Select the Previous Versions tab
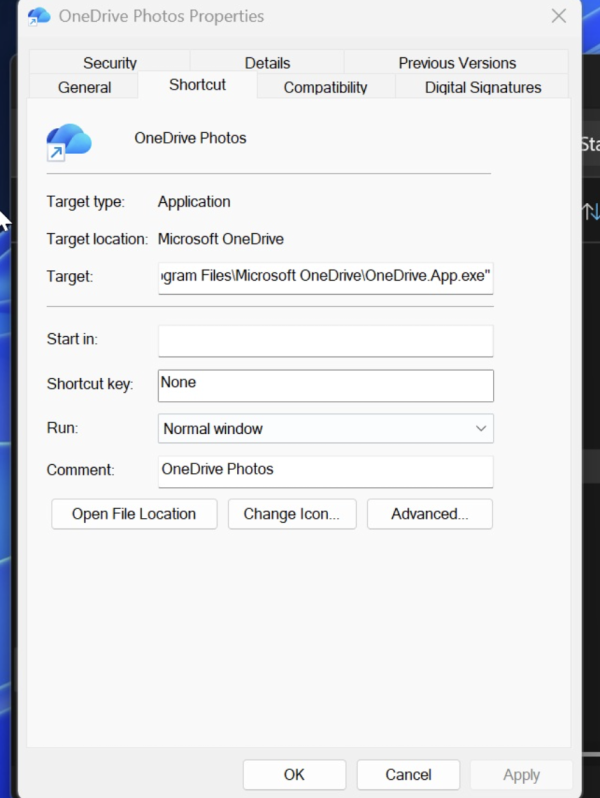 point(456,63)
